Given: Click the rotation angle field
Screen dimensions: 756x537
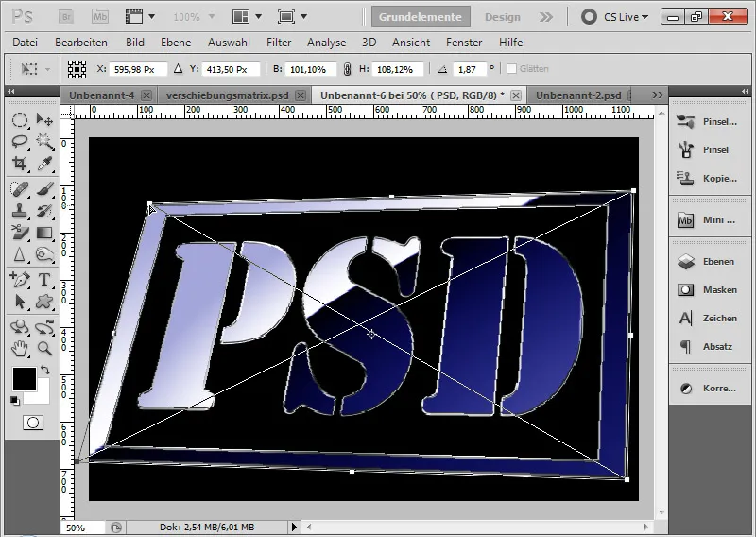Looking at the screenshot, I should coord(470,69).
